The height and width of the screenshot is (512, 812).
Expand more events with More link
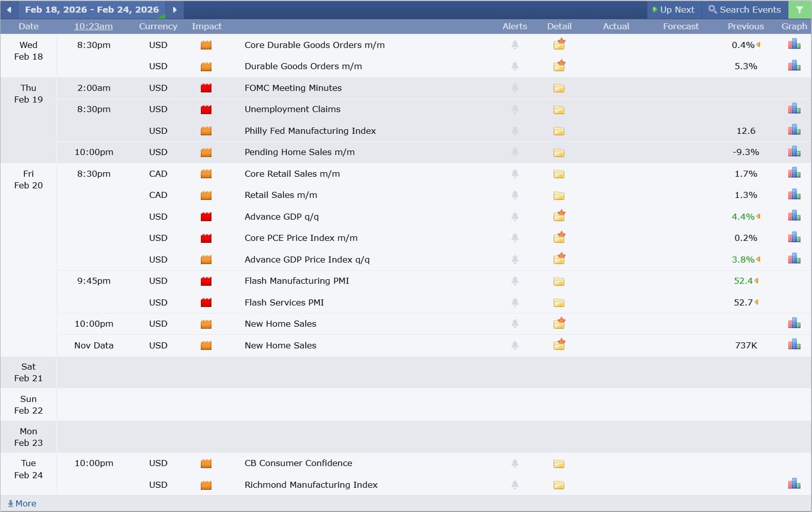tap(22, 503)
